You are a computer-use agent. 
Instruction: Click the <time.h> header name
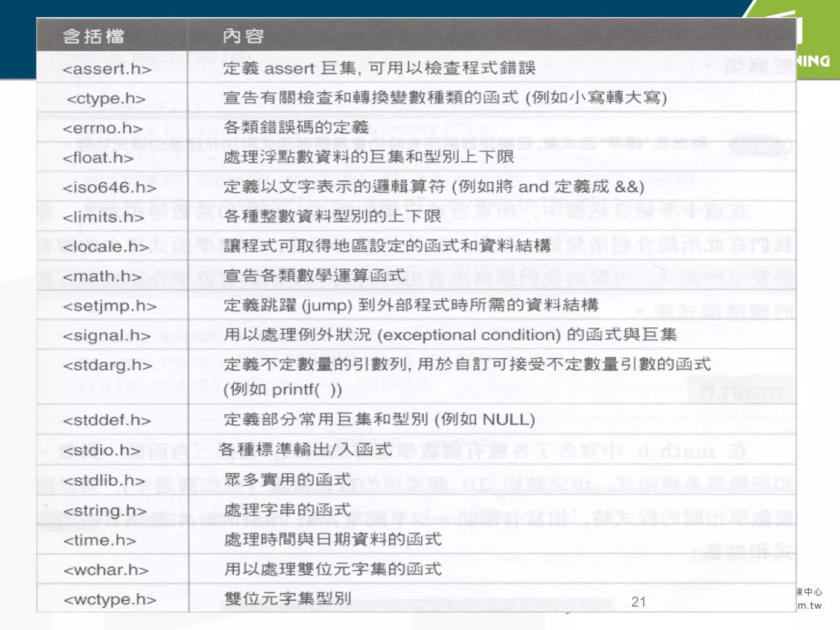point(100,540)
